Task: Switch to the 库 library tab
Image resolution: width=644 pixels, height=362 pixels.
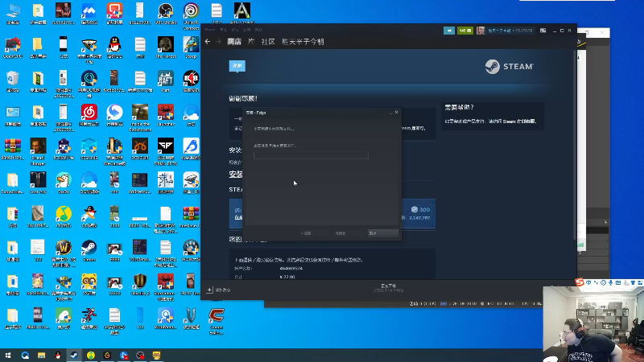Action: (x=251, y=42)
